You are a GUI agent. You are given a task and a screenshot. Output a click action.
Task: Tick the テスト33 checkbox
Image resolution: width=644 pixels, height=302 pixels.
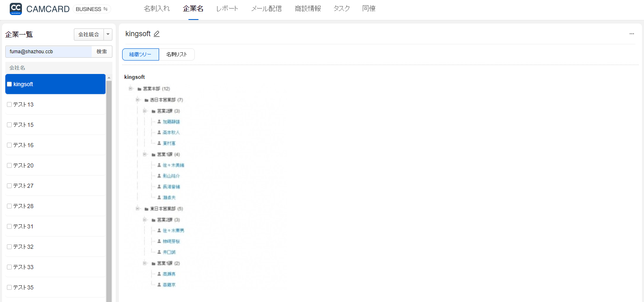9,267
